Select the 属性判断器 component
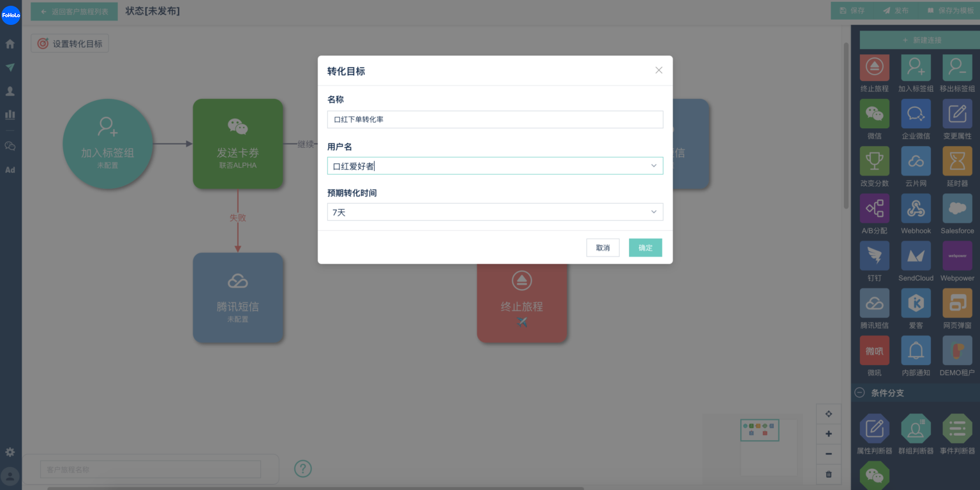Viewport: 980px width, 490px height. pyautogui.click(x=874, y=429)
